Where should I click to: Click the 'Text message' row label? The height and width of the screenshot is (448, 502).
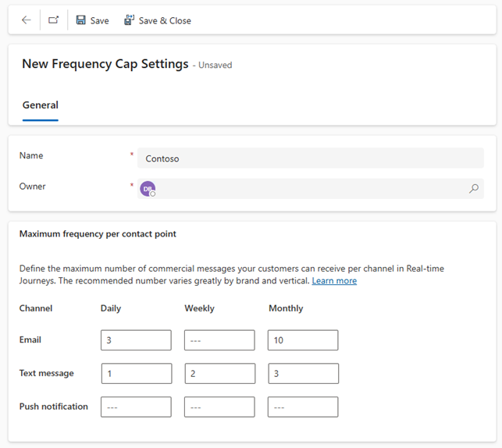pyautogui.click(x=46, y=373)
